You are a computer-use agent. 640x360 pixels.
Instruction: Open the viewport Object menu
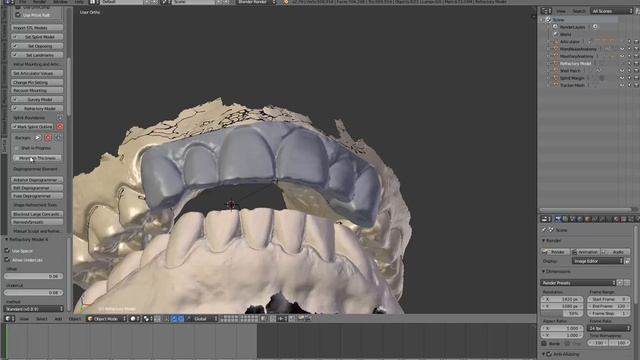click(x=75, y=319)
